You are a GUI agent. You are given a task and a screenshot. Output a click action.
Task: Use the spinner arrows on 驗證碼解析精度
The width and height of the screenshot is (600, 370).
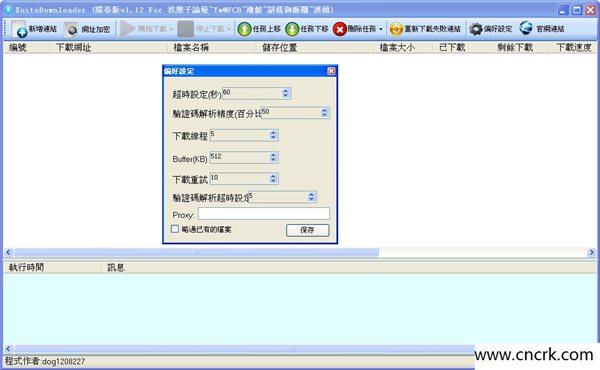coord(324,112)
